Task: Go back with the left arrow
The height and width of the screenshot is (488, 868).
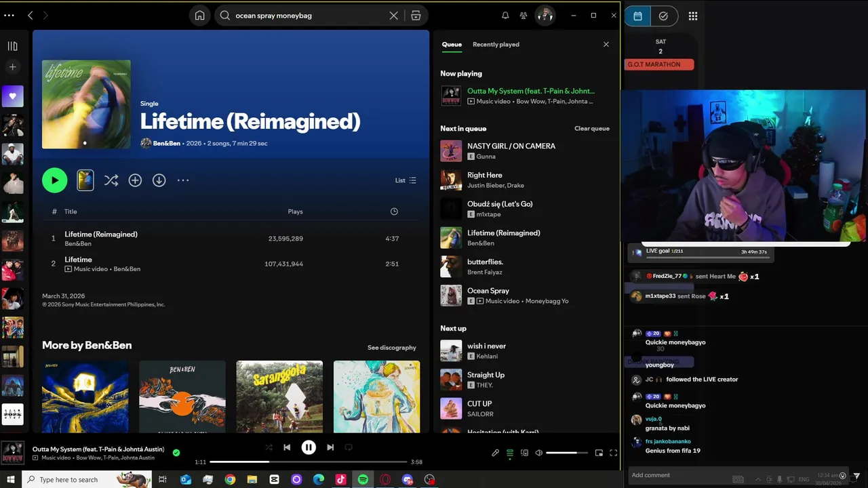Action: 30,16
